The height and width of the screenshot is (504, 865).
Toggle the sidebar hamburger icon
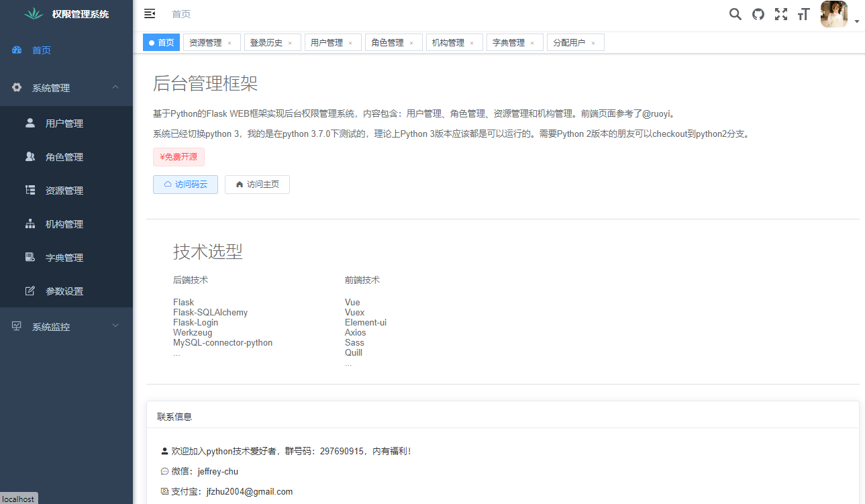pyautogui.click(x=150, y=13)
